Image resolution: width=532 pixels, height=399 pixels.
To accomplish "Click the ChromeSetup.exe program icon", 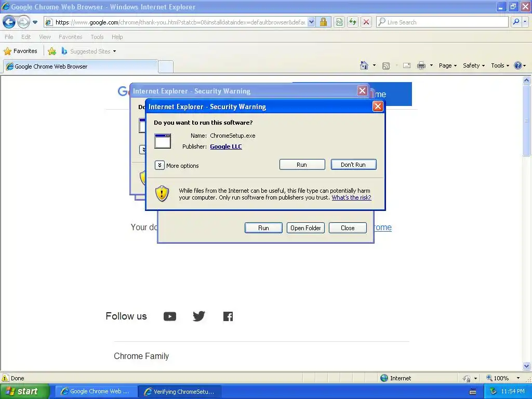I will tap(163, 141).
